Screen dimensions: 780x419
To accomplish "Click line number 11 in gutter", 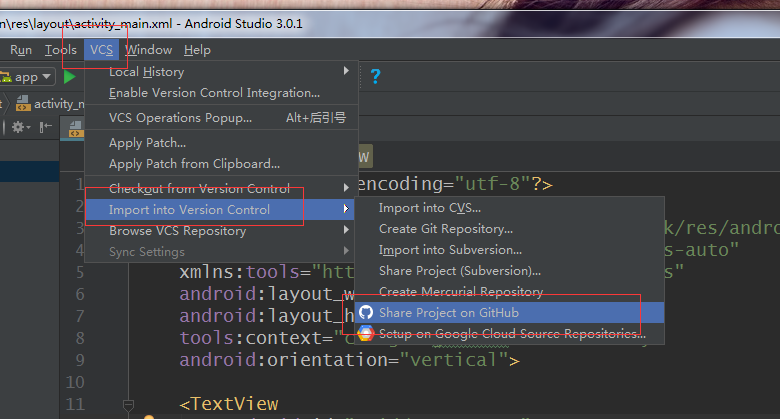I will coord(75,404).
